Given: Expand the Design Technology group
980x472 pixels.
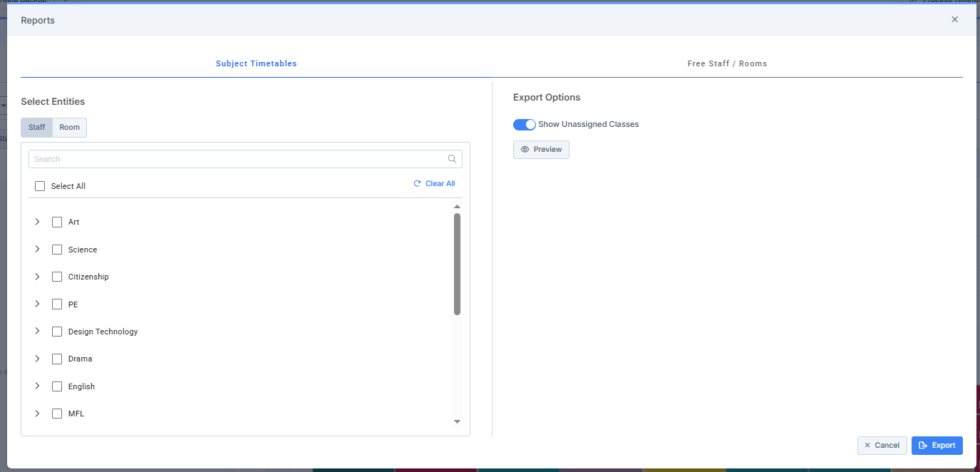Looking at the screenshot, I should (37, 332).
